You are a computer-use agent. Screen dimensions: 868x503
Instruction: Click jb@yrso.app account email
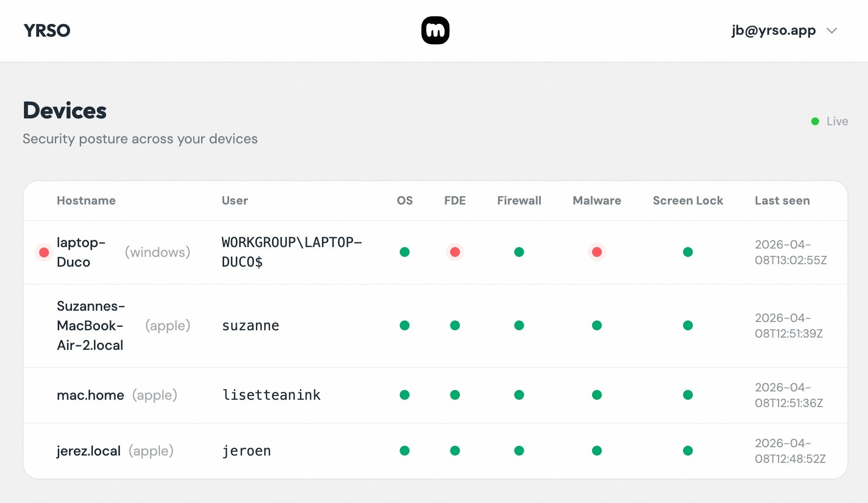[x=774, y=30]
